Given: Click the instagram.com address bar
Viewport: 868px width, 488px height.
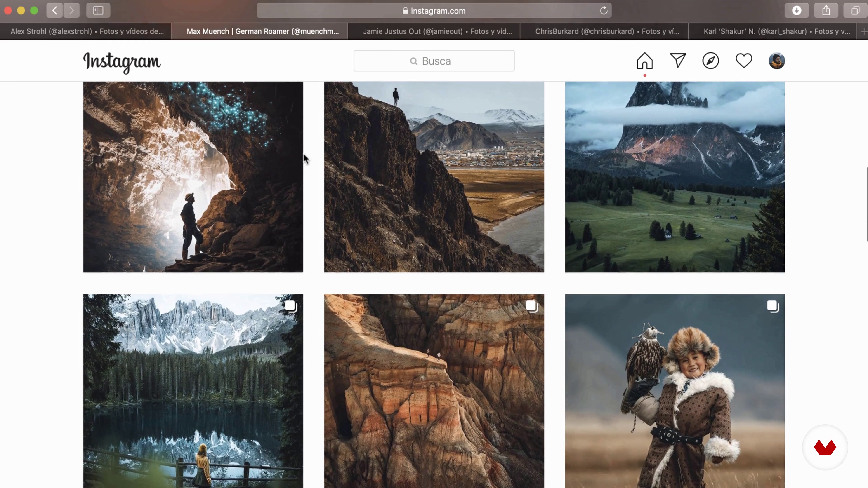Looking at the screenshot, I should (x=434, y=11).
